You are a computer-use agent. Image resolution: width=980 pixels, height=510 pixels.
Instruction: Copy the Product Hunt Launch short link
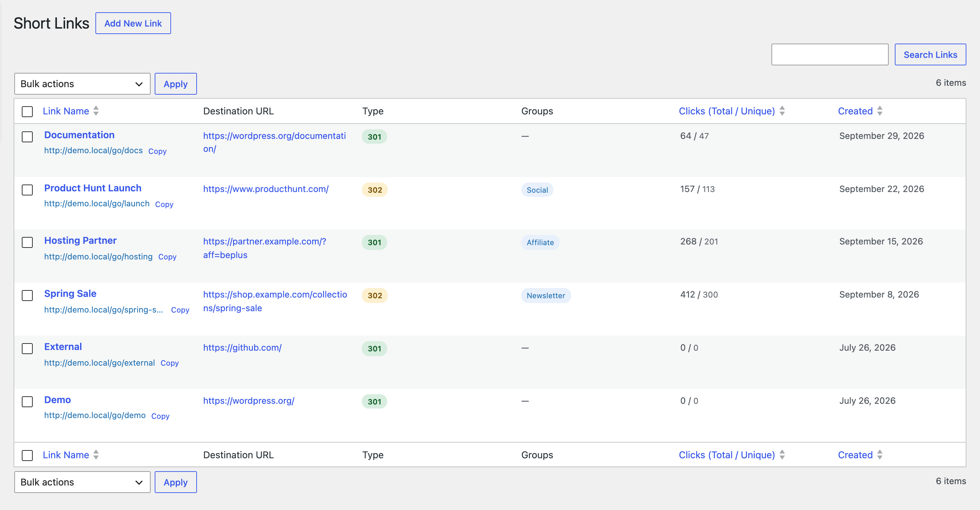[x=164, y=205]
